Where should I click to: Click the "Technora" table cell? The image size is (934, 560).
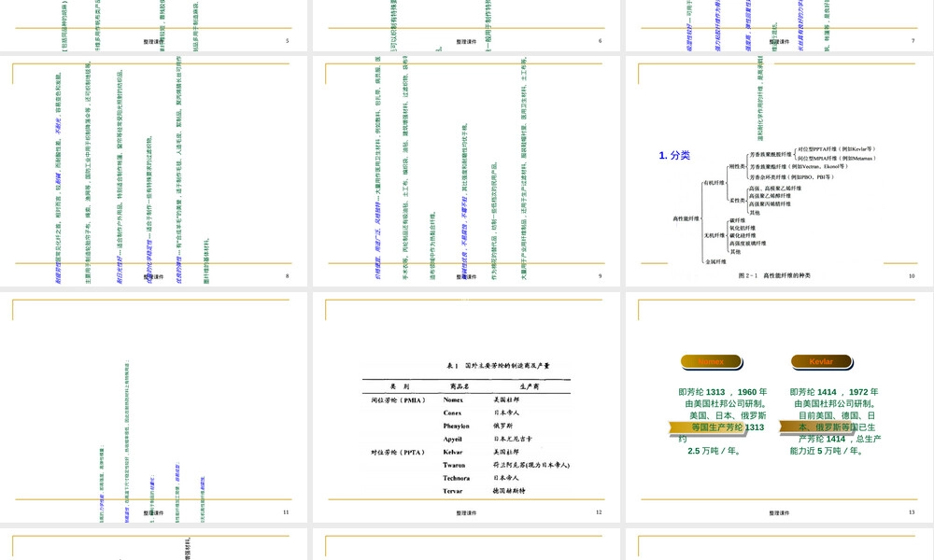coord(457,479)
